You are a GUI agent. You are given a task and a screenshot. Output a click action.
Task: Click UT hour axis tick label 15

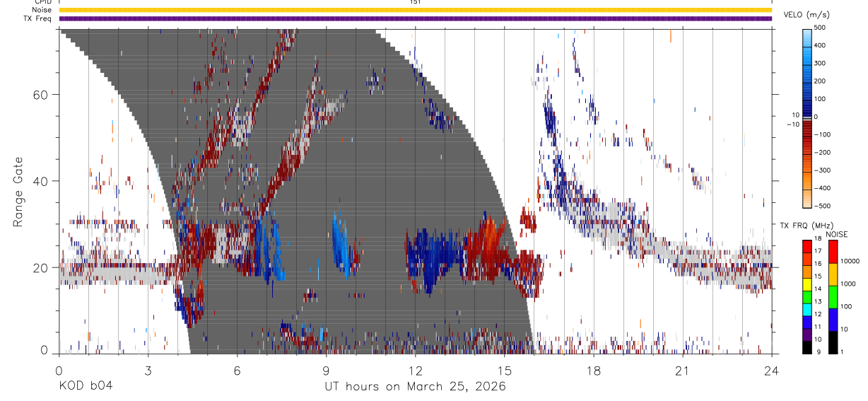coord(504,371)
